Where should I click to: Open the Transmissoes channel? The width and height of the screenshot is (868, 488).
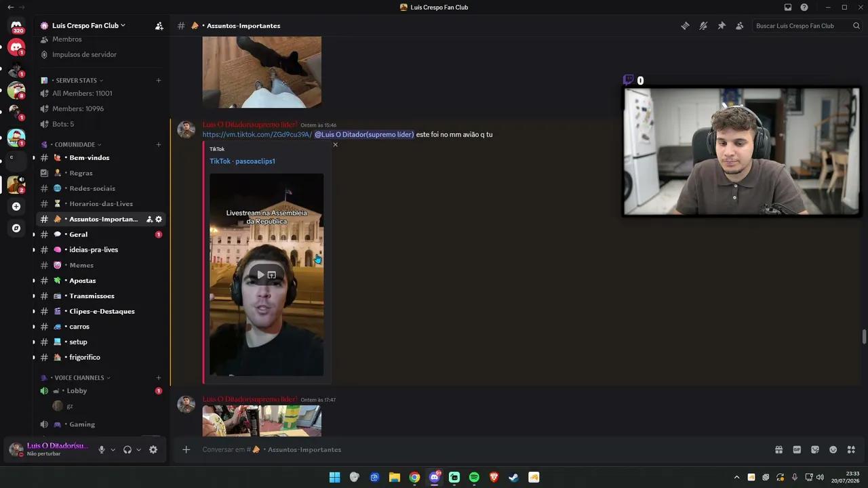pyautogui.click(x=100, y=296)
